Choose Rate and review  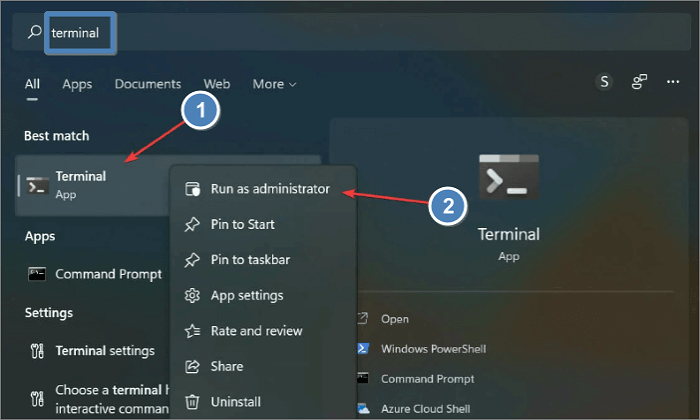point(263,331)
